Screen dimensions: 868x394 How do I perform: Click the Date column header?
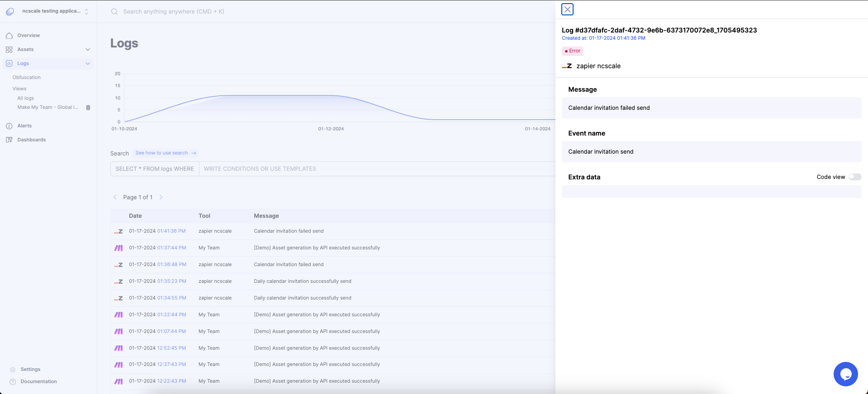tap(135, 216)
